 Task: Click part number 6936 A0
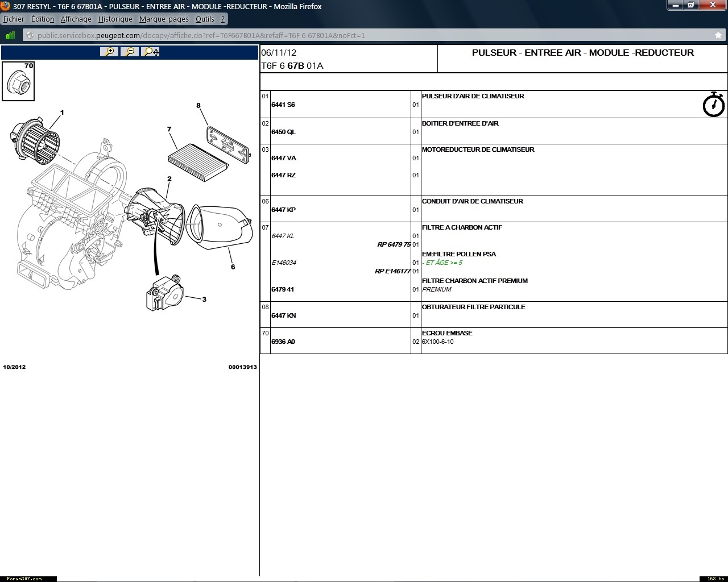tap(283, 342)
